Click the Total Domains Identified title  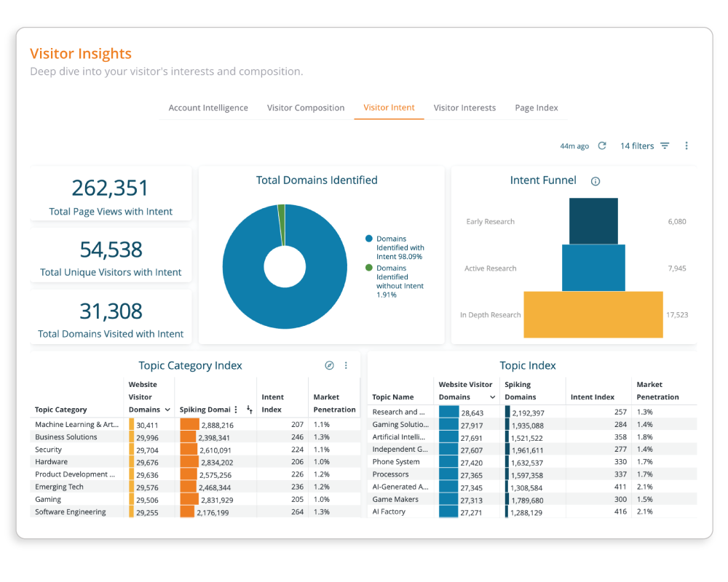tap(317, 180)
